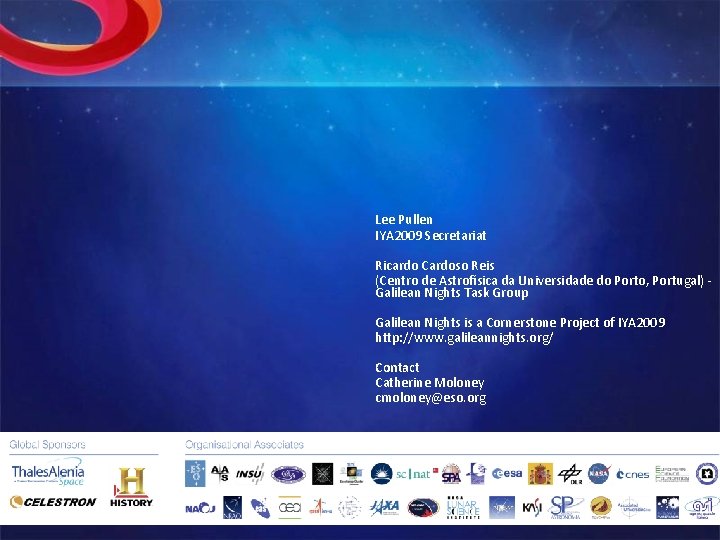
Task: Click the DLR logo
Action: click(x=570, y=474)
